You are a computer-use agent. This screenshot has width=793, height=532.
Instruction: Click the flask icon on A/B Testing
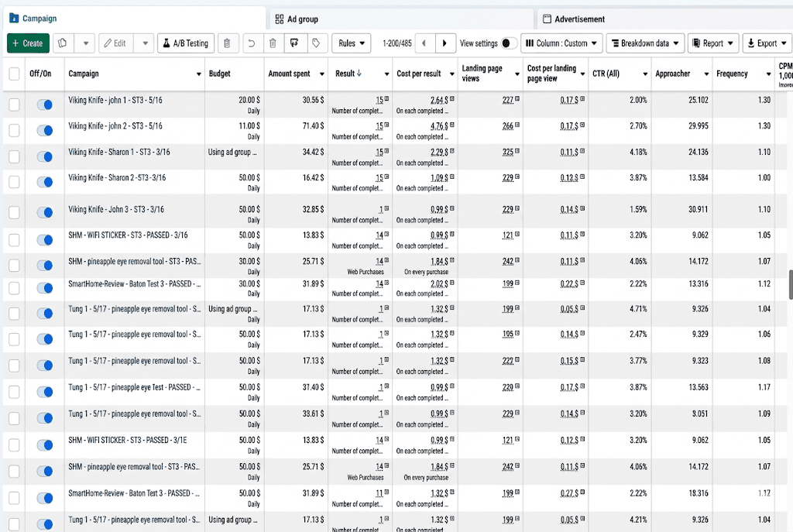tap(166, 43)
